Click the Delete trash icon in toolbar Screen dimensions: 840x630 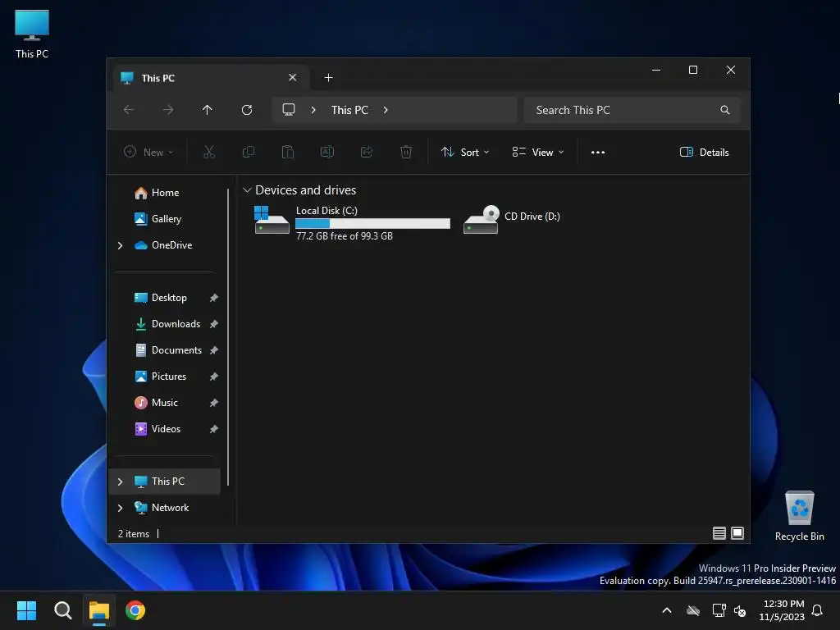(x=406, y=152)
